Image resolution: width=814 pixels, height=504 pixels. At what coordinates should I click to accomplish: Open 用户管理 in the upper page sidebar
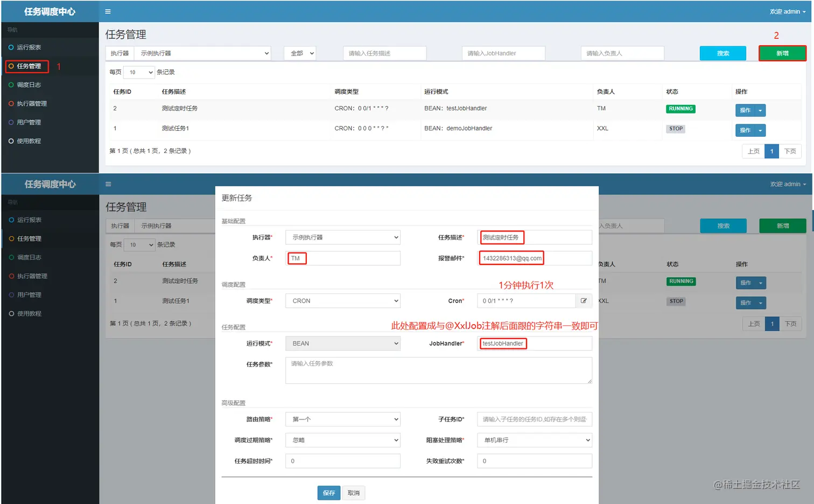tap(29, 122)
